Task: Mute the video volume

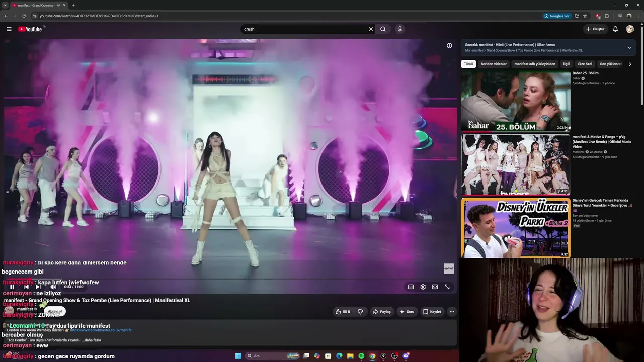Action: pyautogui.click(x=53, y=287)
